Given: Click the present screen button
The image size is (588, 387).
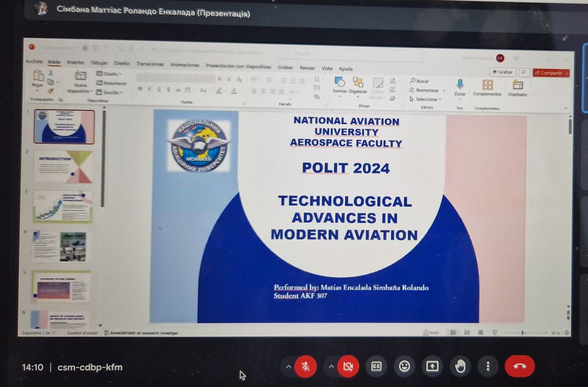Looking at the screenshot, I should 432,366.
